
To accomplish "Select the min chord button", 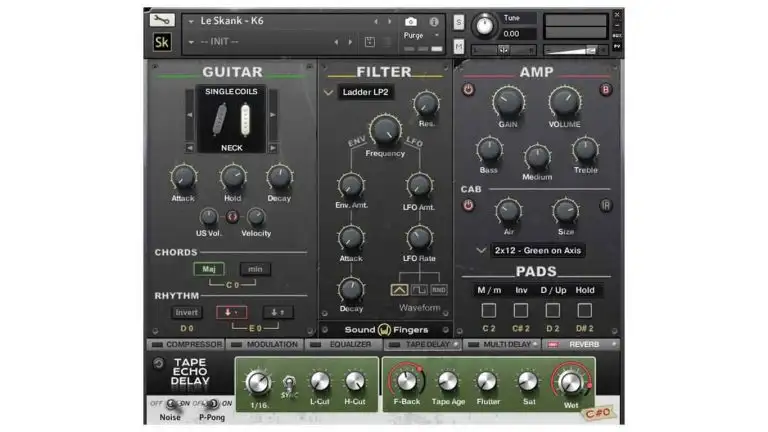I will tap(255, 269).
